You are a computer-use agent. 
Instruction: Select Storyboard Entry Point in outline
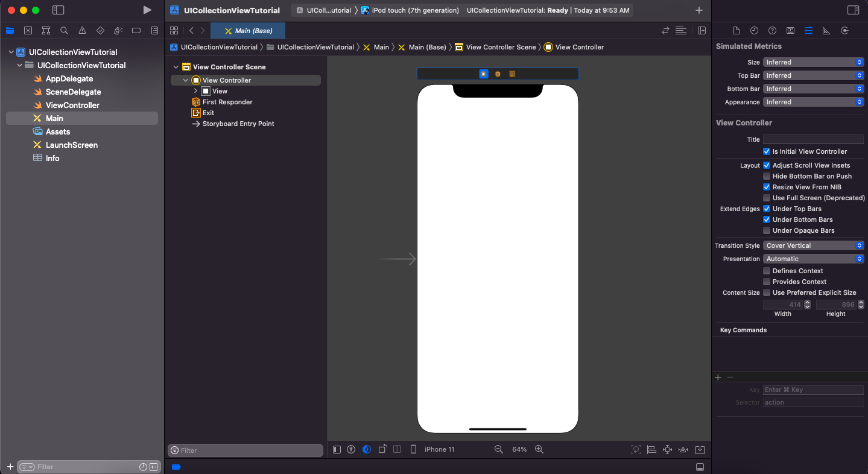pyautogui.click(x=238, y=124)
